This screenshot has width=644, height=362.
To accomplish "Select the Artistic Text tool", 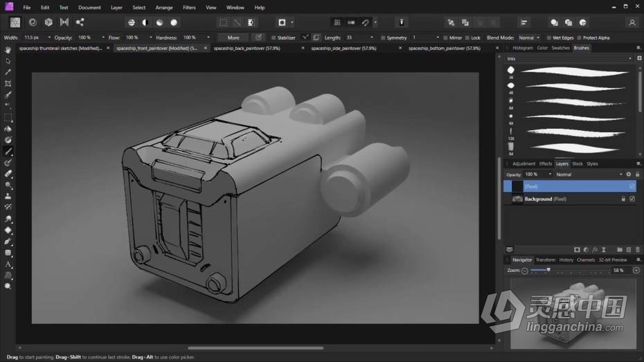I will point(8,264).
